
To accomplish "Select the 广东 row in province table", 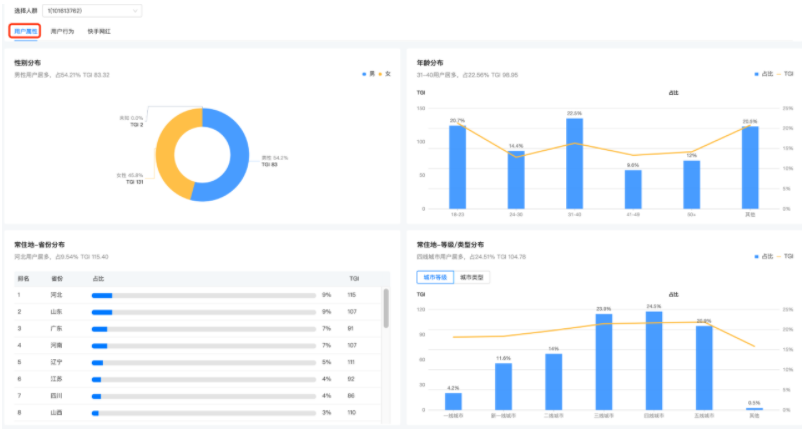I will click(x=200, y=328).
